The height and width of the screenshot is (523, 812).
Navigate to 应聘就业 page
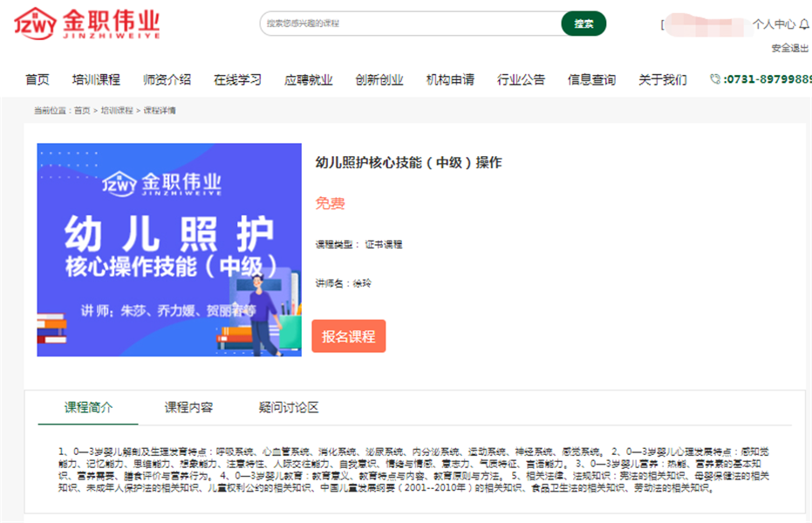(x=308, y=79)
